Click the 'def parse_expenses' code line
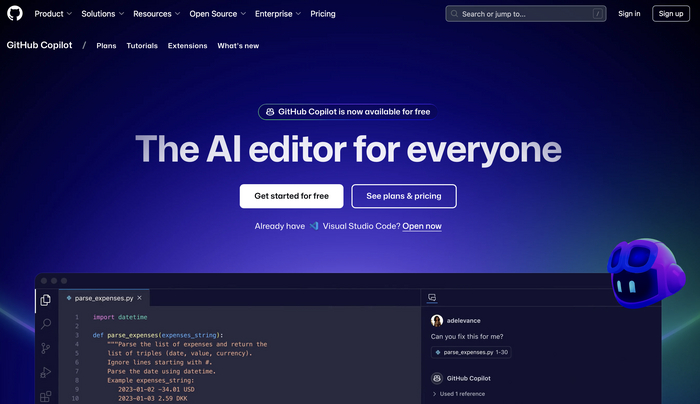 158,335
